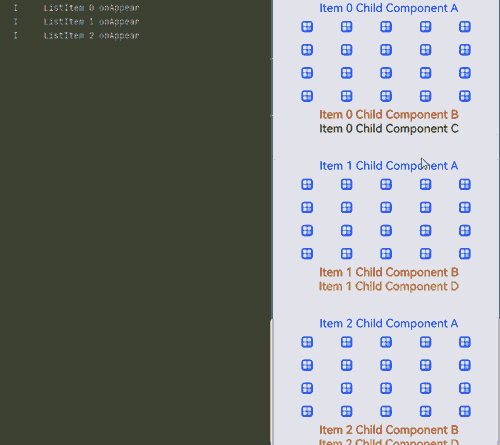Click fourth grid icon in Item 2's bottom row

tap(425, 412)
